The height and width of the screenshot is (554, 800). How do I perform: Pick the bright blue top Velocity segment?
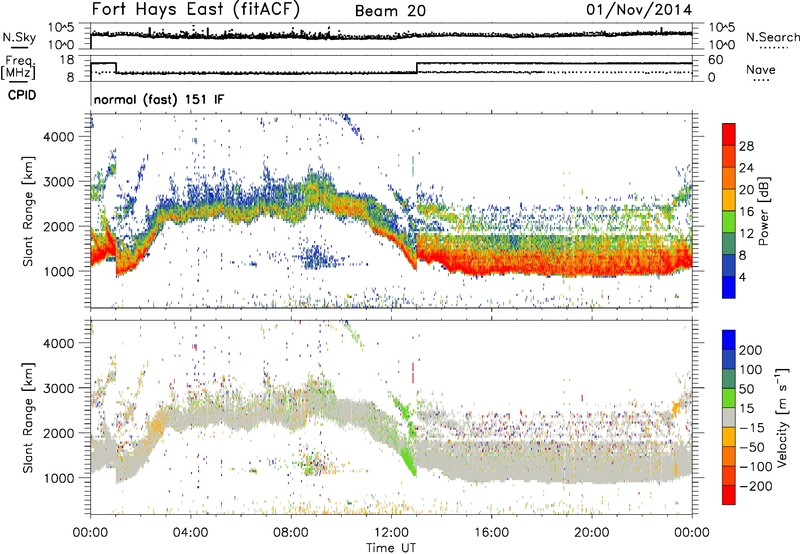click(x=729, y=340)
